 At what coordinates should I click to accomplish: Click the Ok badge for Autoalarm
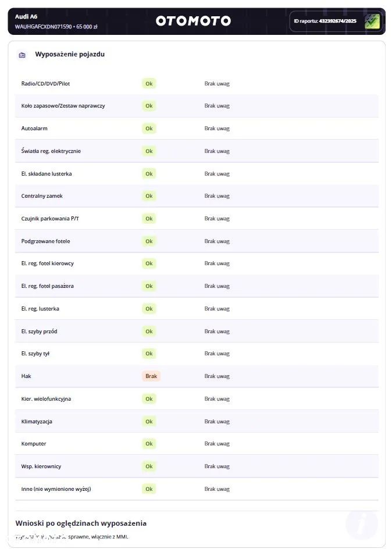(149, 129)
